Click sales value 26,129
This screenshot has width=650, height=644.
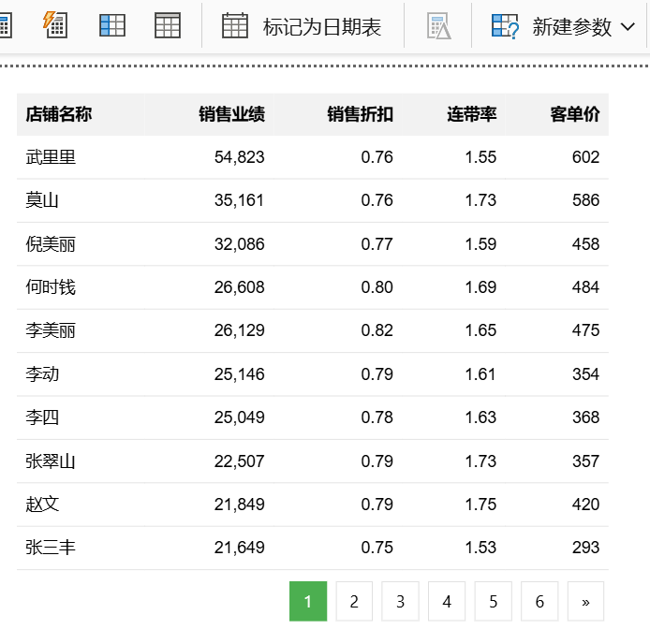click(239, 330)
